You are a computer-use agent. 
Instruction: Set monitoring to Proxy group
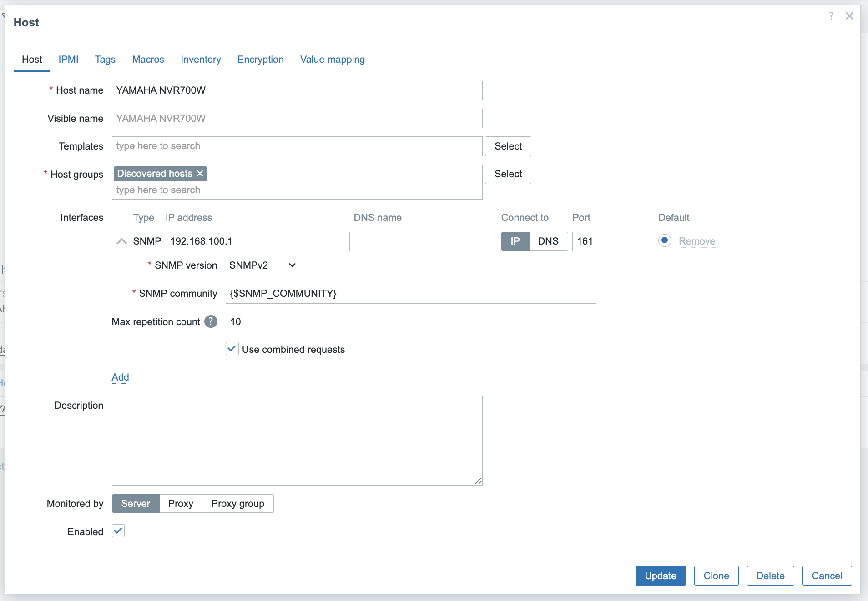237,503
